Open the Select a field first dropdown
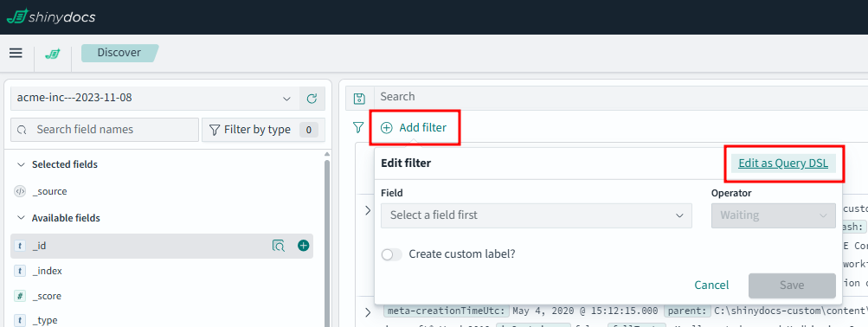Screen dimensions: 868x327 [537, 215]
